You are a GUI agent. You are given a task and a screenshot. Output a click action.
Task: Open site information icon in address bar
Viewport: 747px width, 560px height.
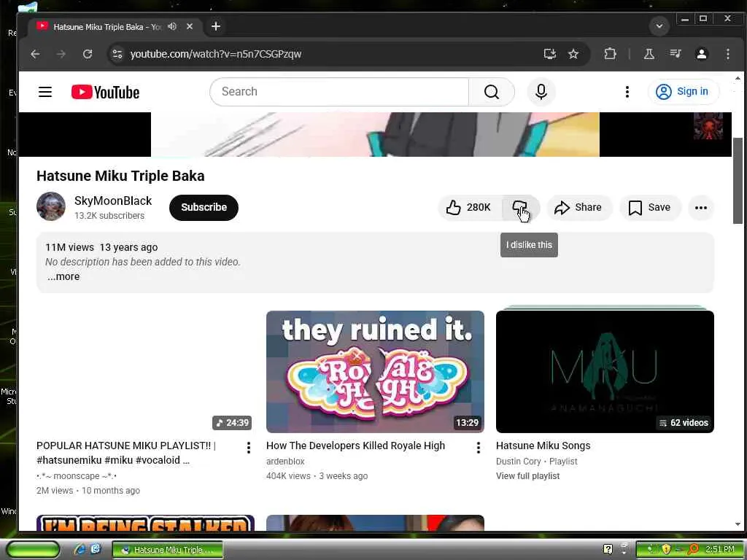coord(117,54)
